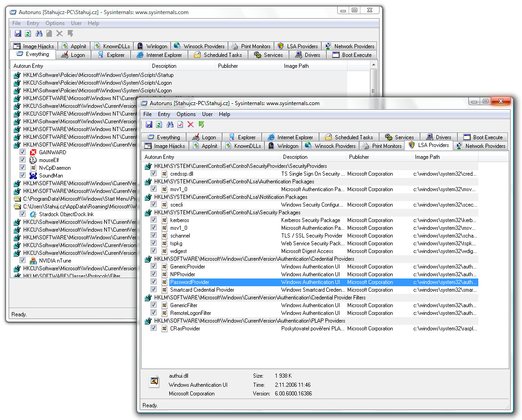This screenshot has width=522, height=420.
Task: Toggle RemoteLogonFilter checkbox
Action: coord(153,313)
